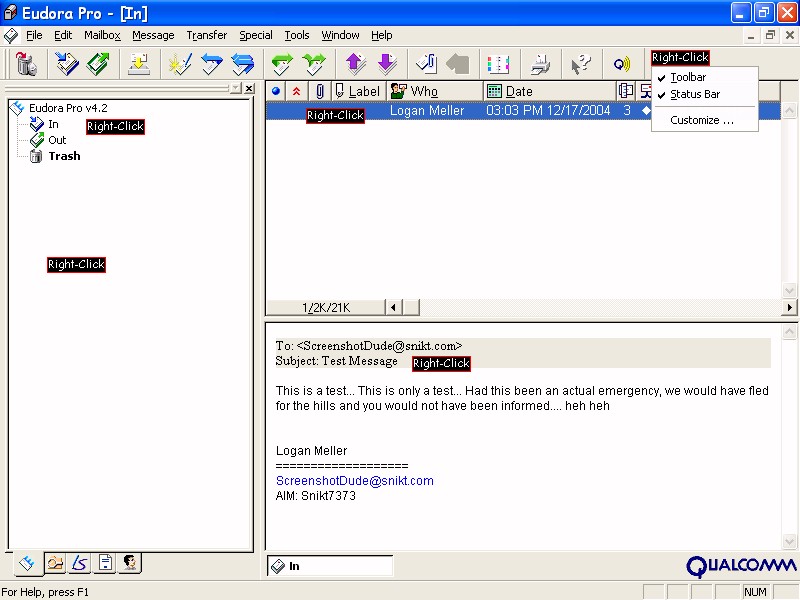800x600 pixels.
Task: Click the Subject: Test Message header line
Action: tap(336, 361)
